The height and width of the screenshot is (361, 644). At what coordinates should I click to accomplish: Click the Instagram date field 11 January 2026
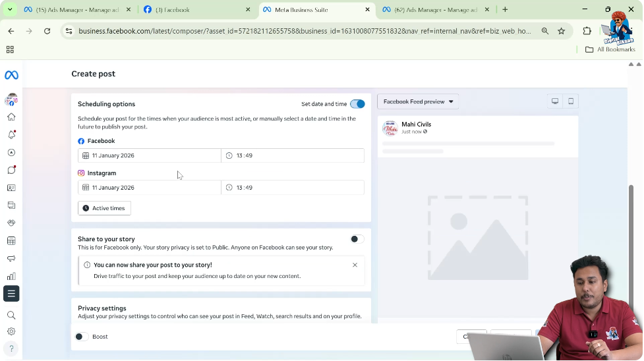[150, 188]
